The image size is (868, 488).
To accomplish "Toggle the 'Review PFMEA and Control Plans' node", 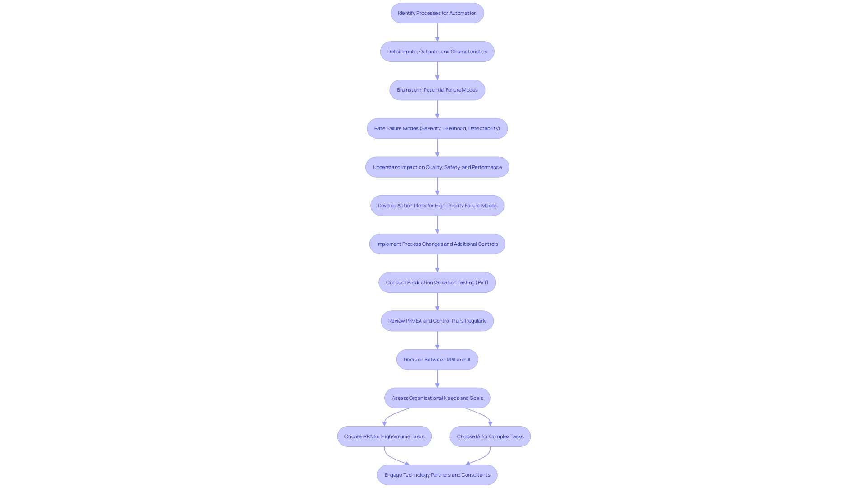I will [x=437, y=320].
